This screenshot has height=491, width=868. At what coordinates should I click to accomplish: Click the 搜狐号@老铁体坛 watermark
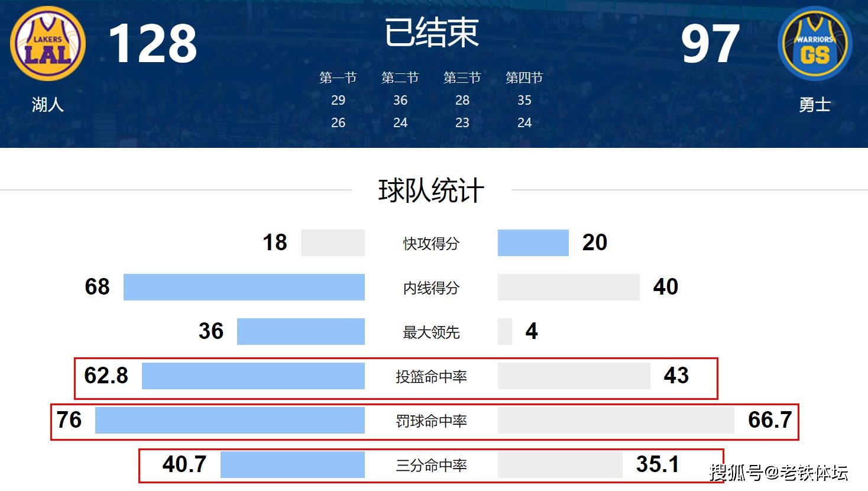click(x=779, y=473)
